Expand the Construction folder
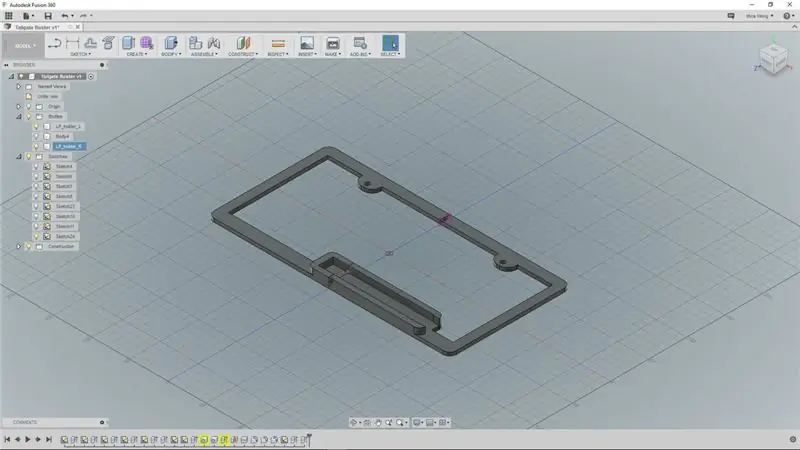 point(19,246)
